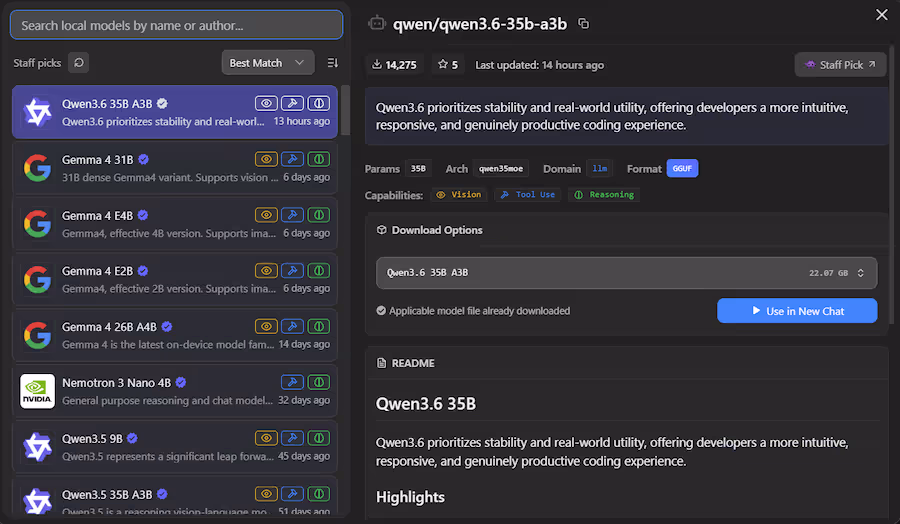Click the Tool Use capability tag

click(x=528, y=195)
